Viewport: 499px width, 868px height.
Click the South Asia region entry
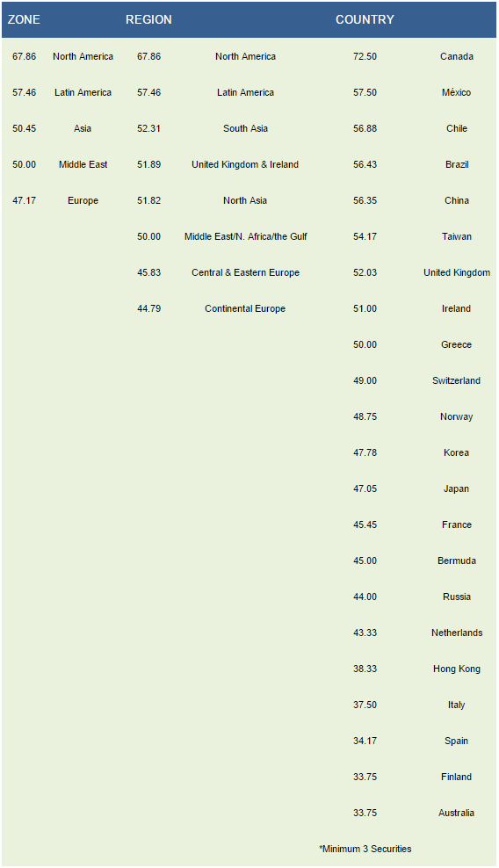[x=245, y=128]
